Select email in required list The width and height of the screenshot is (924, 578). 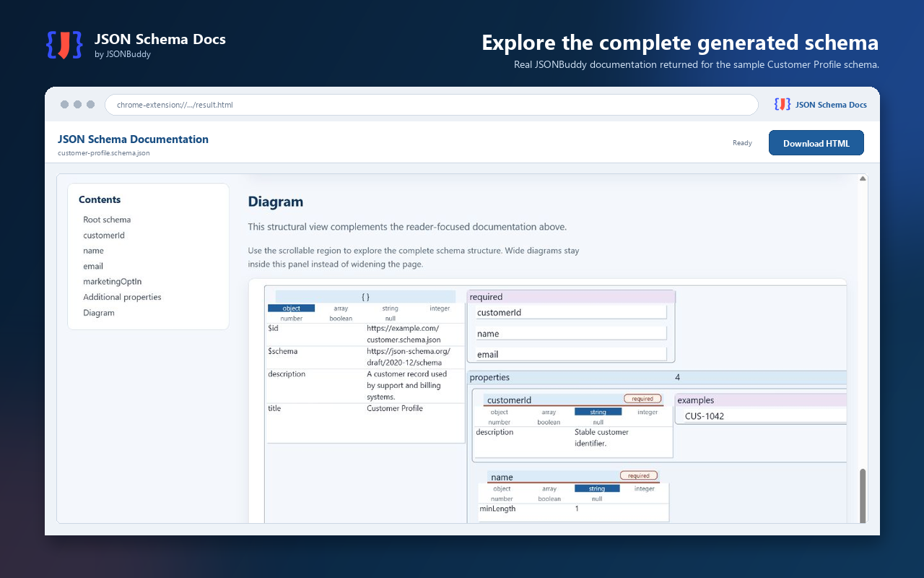coord(571,354)
